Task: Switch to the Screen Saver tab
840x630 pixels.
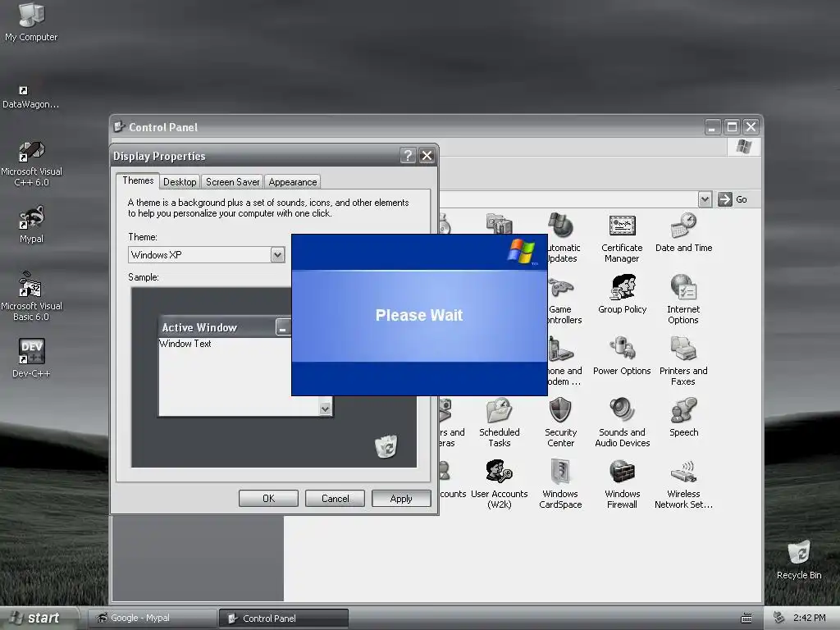Action: click(x=232, y=182)
